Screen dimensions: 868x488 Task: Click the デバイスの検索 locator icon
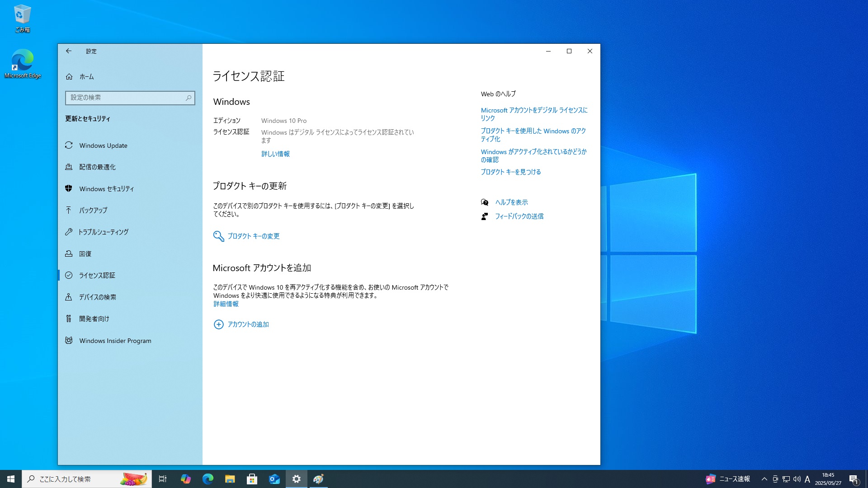69,297
